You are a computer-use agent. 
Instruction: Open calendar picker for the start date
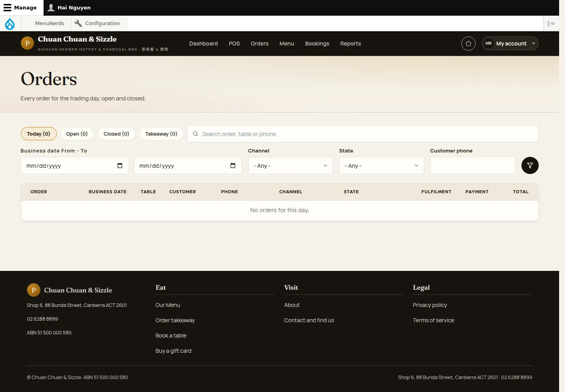[x=120, y=165]
